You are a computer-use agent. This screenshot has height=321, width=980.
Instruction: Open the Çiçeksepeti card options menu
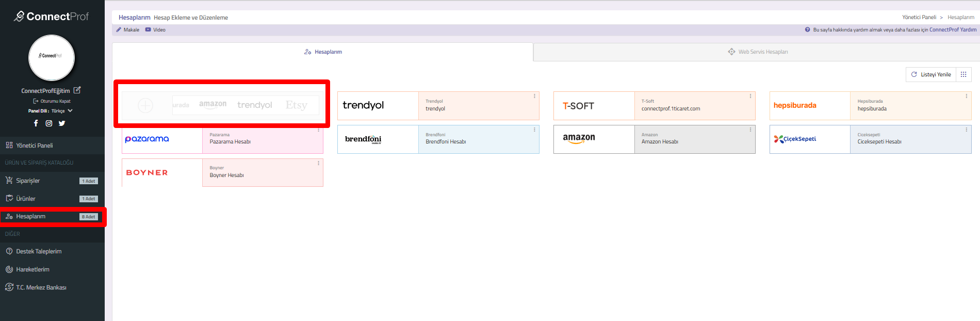967,130
